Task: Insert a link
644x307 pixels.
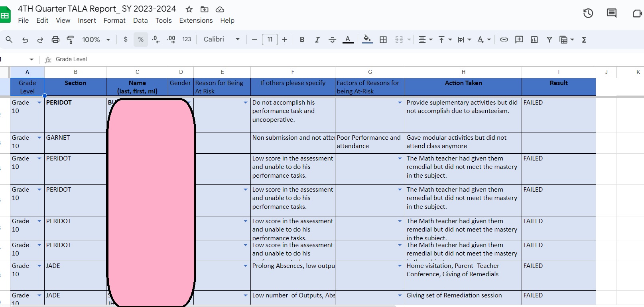Action: pos(504,40)
